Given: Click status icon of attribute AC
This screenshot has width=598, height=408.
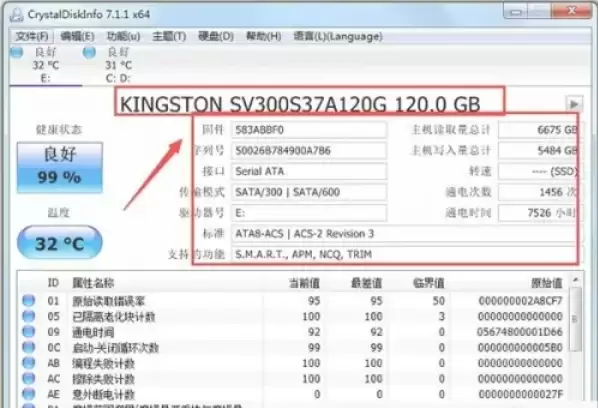Looking at the screenshot, I should (29, 378).
